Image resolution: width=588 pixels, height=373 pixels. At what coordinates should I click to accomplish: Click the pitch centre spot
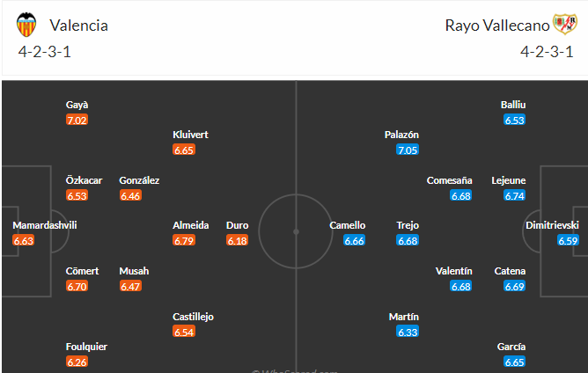[x=296, y=231]
